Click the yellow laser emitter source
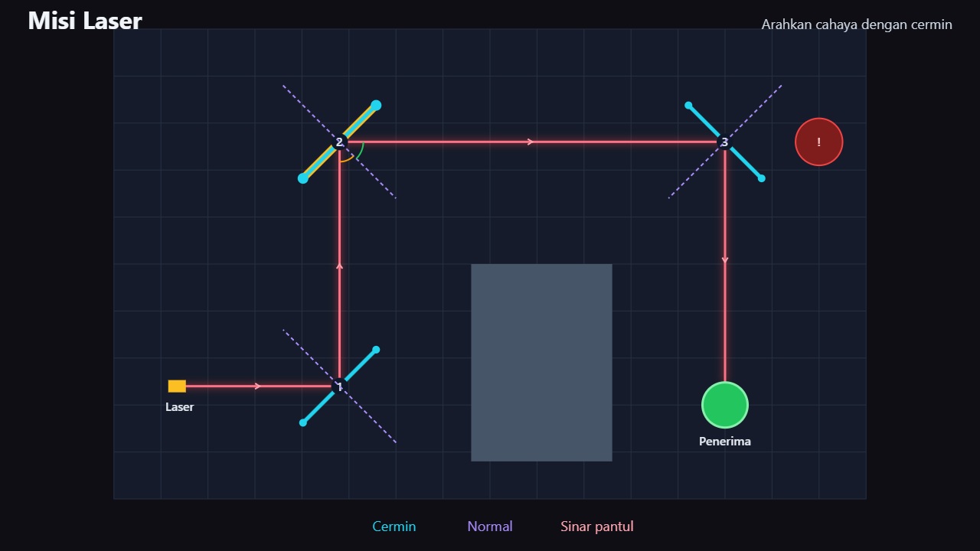The image size is (980, 551). (x=177, y=386)
